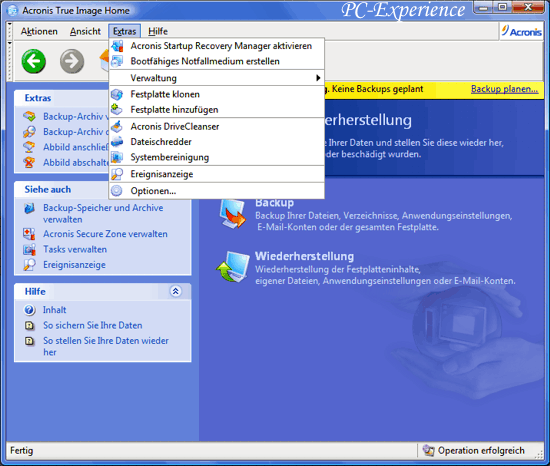Image resolution: width=550 pixels, height=466 pixels.
Task: Click the large Wiederherstellung monitor icon
Action: tap(233, 267)
